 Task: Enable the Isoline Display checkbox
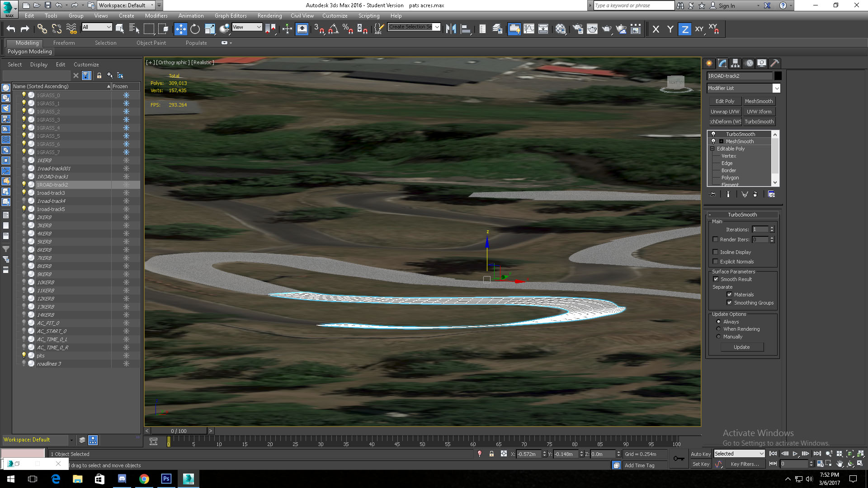pos(715,252)
